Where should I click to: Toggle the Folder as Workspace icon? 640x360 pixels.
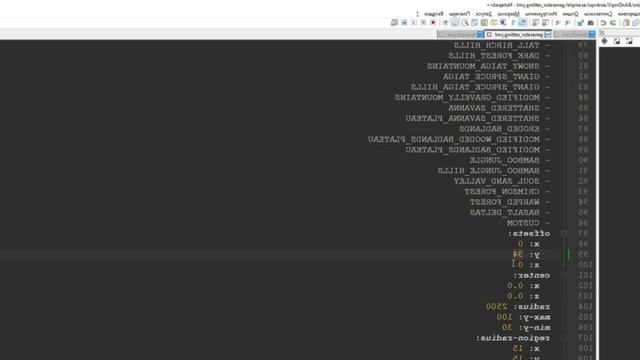coord(455,23)
